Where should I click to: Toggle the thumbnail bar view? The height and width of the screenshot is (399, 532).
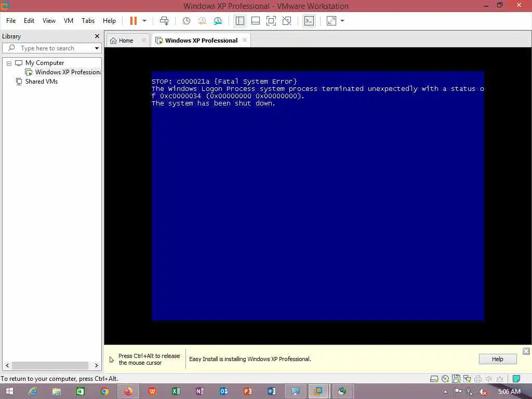click(x=256, y=21)
